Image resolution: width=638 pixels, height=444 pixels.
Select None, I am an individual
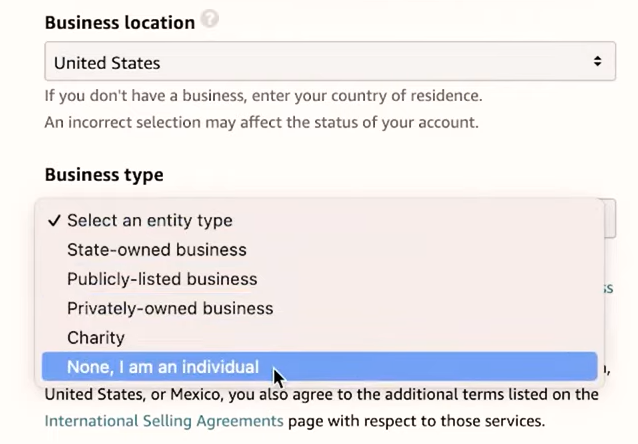tap(163, 367)
